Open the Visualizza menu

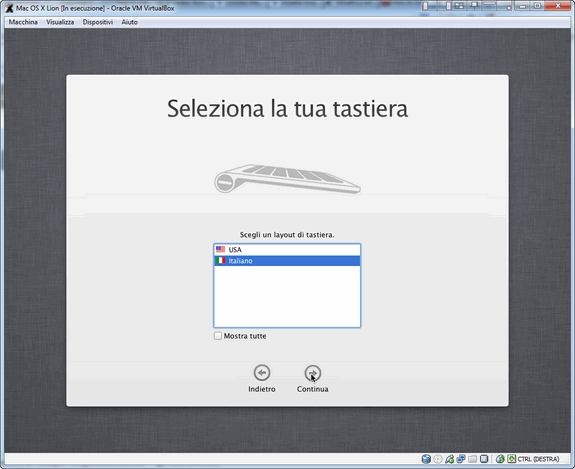coord(60,22)
